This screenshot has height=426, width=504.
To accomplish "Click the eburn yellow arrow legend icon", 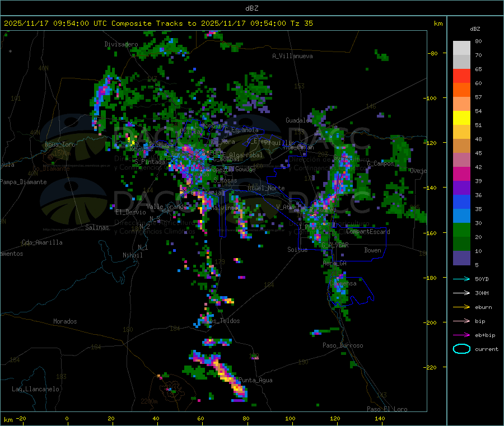I will (x=461, y=307).
